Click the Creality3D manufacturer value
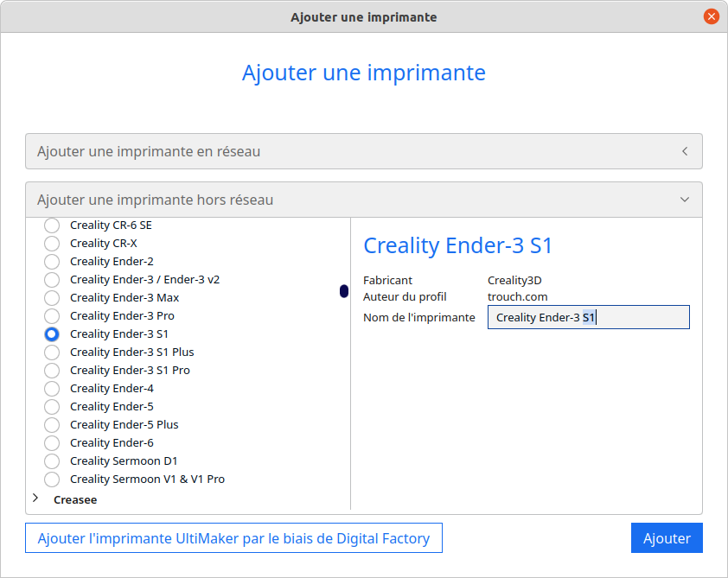This screenshot has height=578, width=728. (514, 280)
